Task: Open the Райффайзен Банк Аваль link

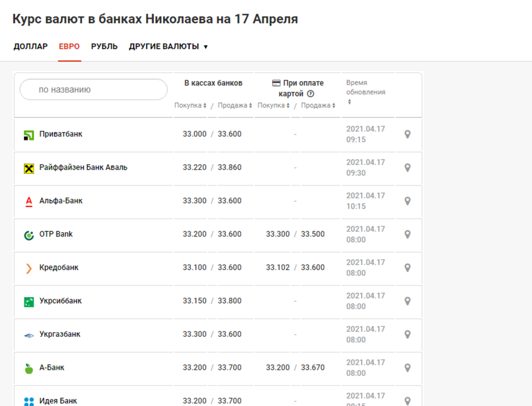Action: 83,167
